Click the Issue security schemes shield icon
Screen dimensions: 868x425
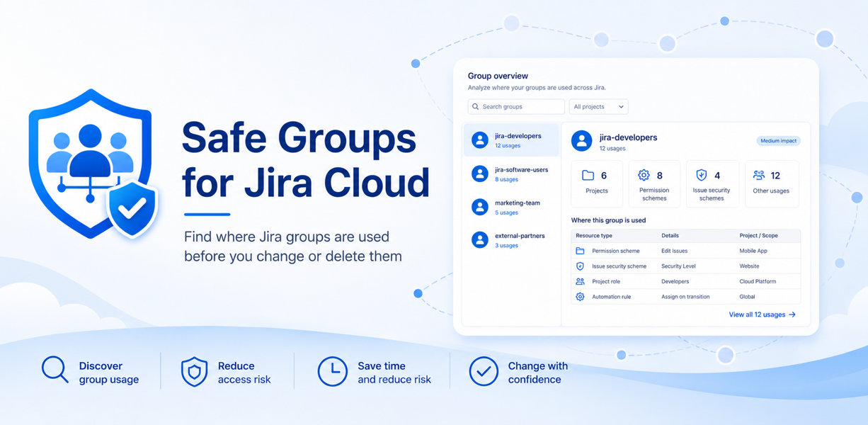click(x=702, y=175)
